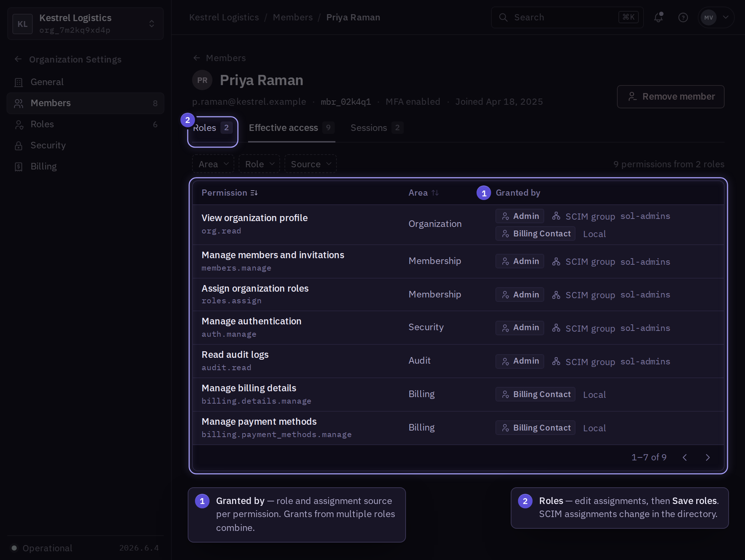Open the Kestrel Logistics organization switcher
Image resolution: width=745 pixels, height=560 pixels.
(x=85, y=24)
